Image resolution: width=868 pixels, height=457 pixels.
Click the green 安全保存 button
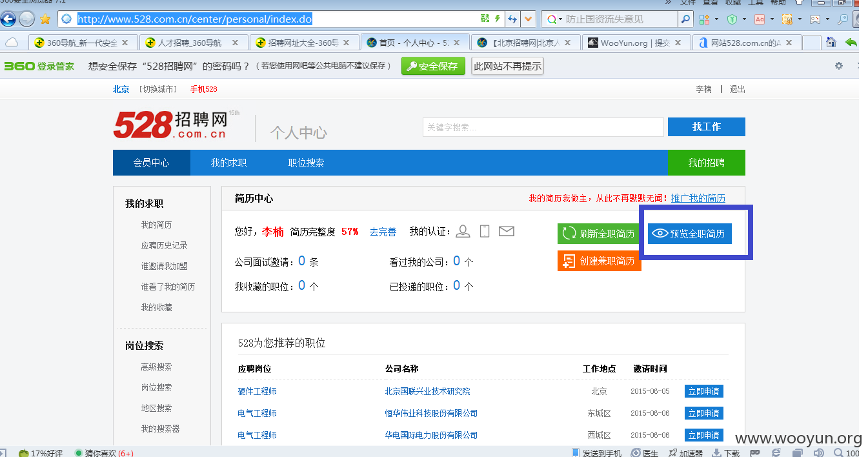point(433,66)
